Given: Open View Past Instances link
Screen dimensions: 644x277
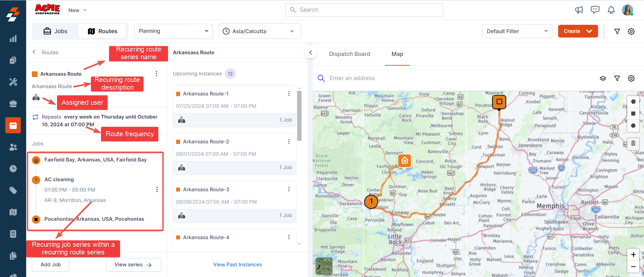Looking at the screenshot, I should (x=237, y=265).
